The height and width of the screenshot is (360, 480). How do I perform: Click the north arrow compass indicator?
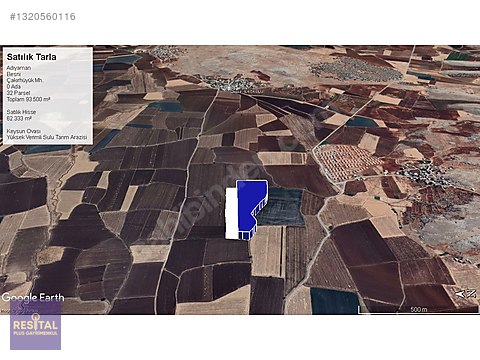466,294
